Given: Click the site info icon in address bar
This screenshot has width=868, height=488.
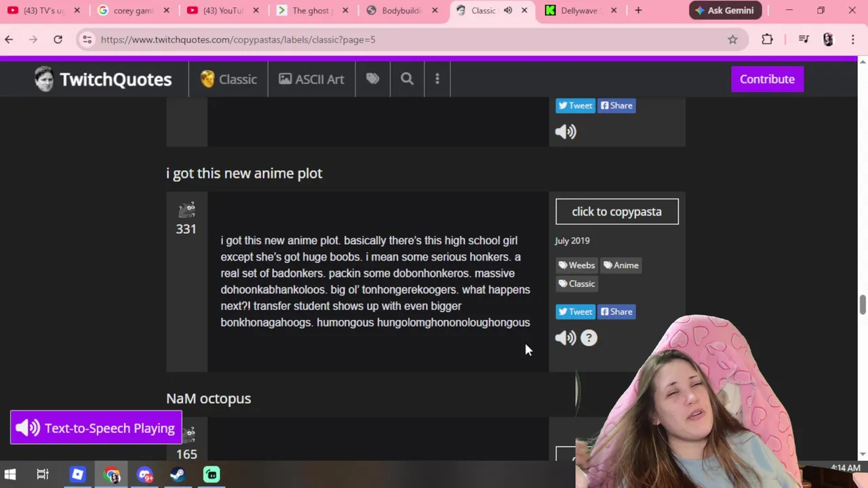Looking at the screenshot, I should [87, 39].
